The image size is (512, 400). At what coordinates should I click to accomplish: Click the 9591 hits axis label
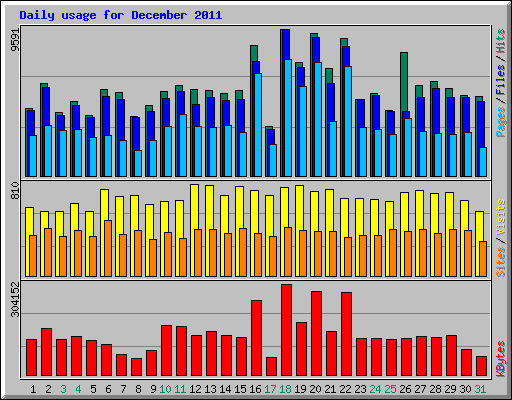coord(15,40)
